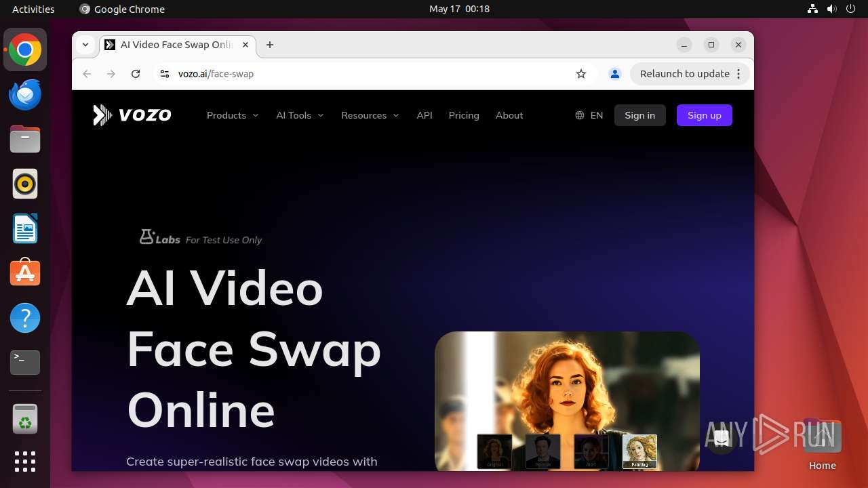This screenshot has width=868, height=488.
Task: Bookmark this page with the star icon
Action: (x=581, y=74)
